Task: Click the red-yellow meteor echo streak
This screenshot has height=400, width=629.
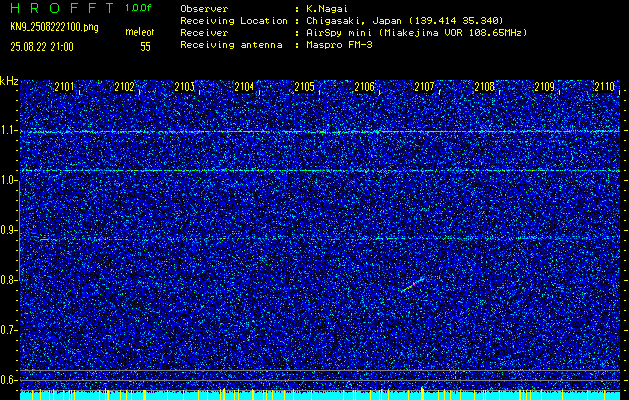Action: click(x=412, y=284)
